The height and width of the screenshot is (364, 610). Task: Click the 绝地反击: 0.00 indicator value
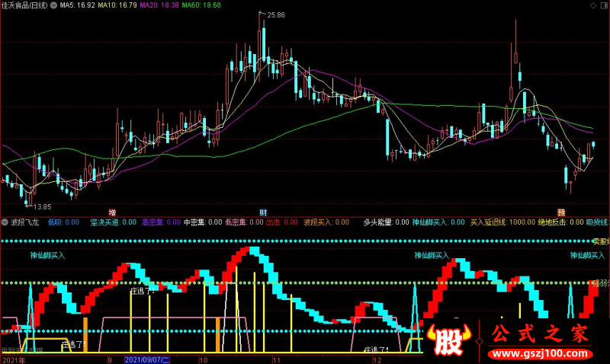561,222
